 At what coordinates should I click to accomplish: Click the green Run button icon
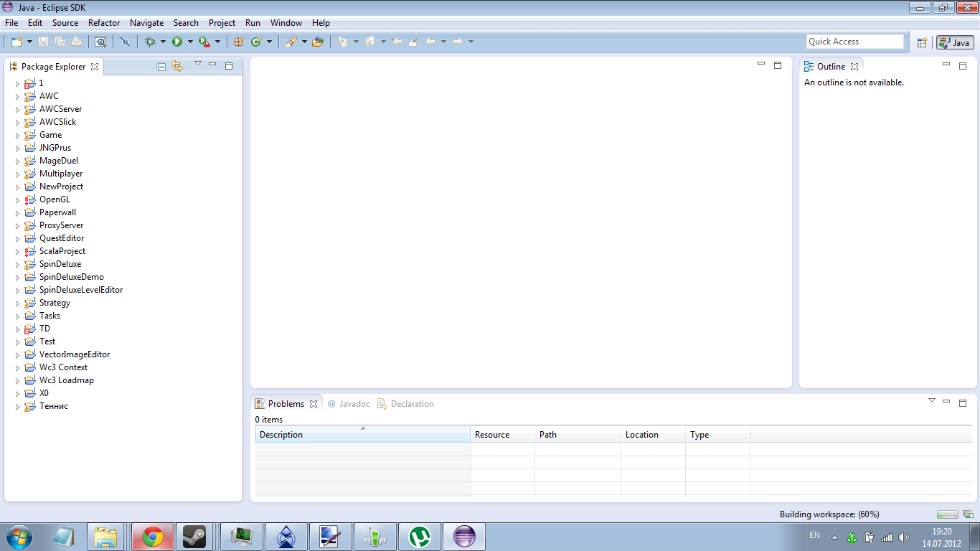tap(177, 42)
